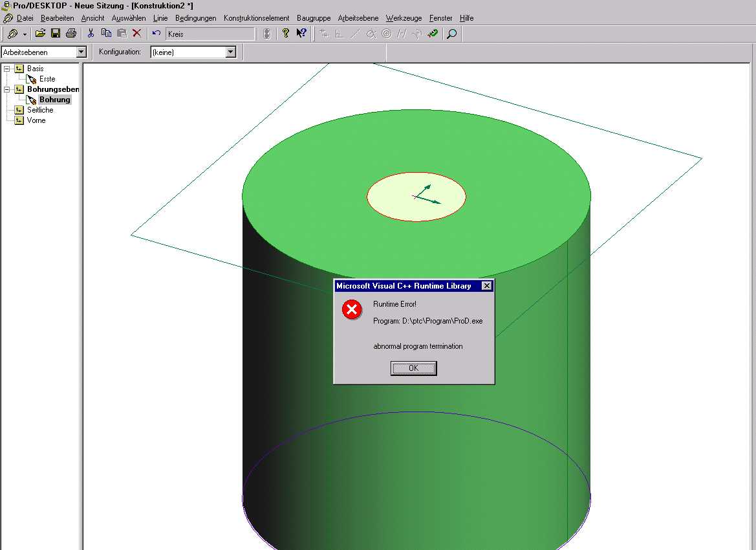The width and height of the screenshot is (756, 550).
Task: Click the Program: D:\ptc\Program\ProD.exe text
Action: pyautogui.click(x=427, y=321)
